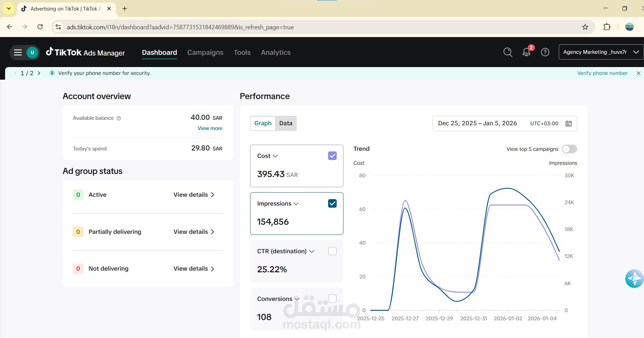Click the 25.22% CTR value
This screenshot has height=338, width=644.
coord(272,270)
